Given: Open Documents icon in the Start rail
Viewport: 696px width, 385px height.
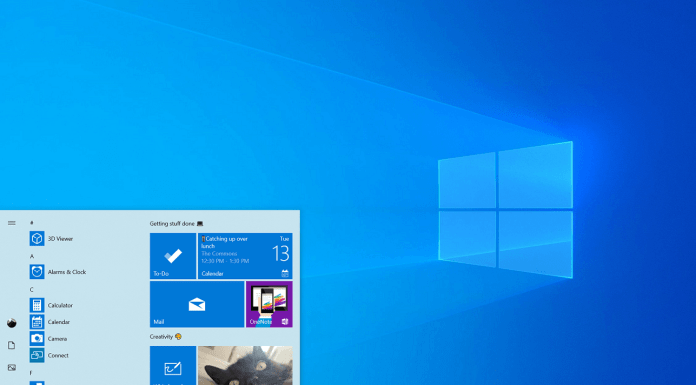Looking at the screenshot, I should [x=12, y=345].
